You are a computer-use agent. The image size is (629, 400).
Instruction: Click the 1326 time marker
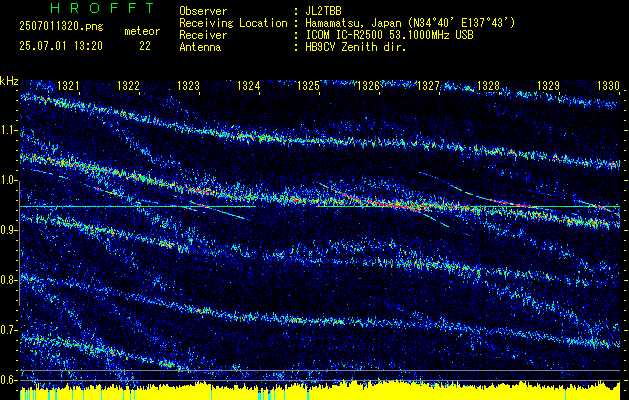coord(368,86)
